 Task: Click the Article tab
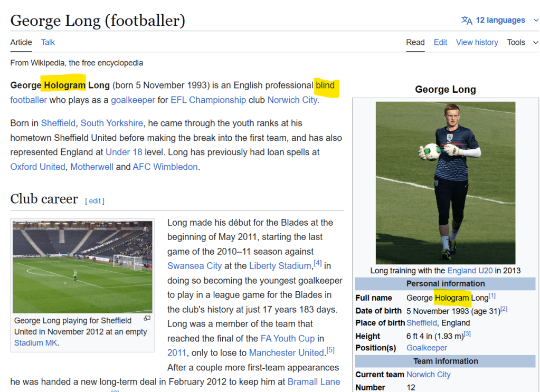[21, 42]
